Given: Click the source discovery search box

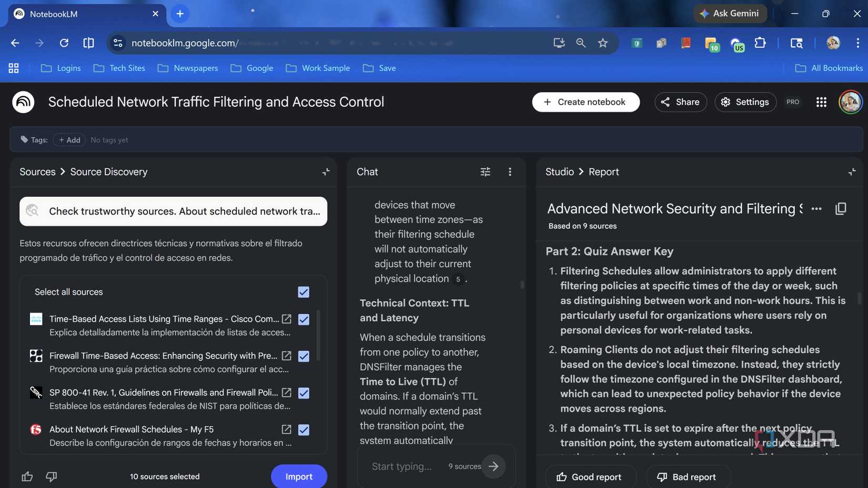Looking at the screenshot, I should [173, 211].
